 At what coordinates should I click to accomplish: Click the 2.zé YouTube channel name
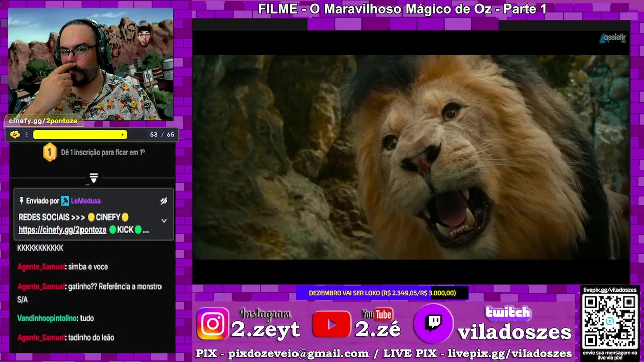[x=378, y=330]
